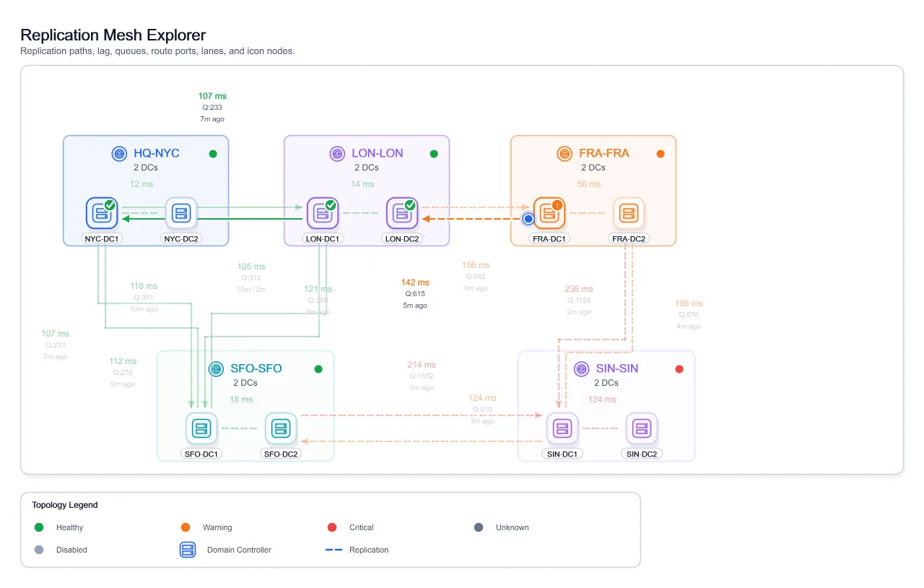Click the 156 ms lag label
Screen dimensions: 924x588
coord(476,265)
